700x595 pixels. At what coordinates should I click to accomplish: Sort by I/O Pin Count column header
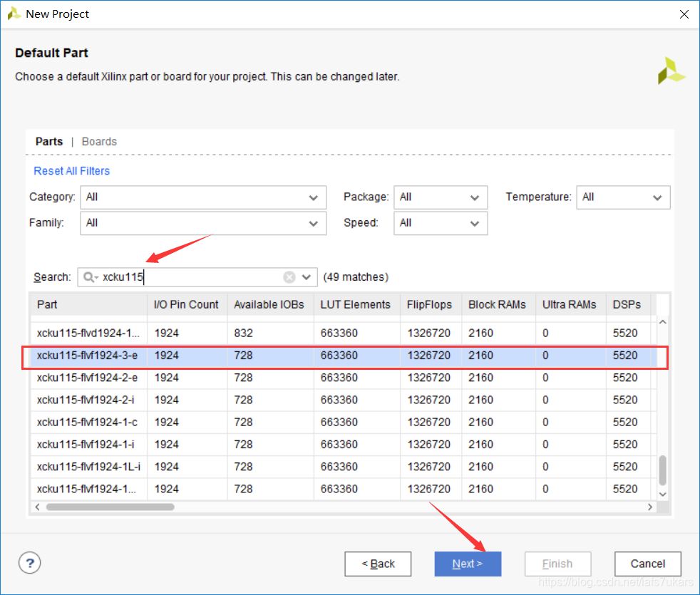[187, 304]
